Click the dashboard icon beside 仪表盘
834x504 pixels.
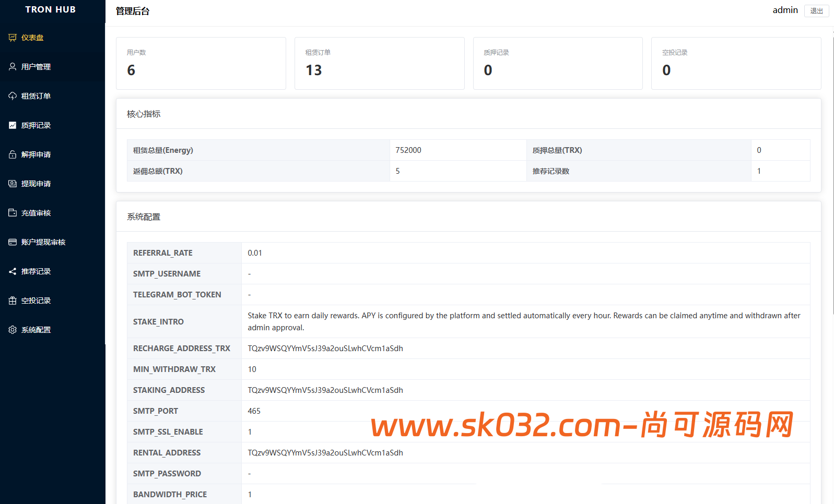pos(13,38)
